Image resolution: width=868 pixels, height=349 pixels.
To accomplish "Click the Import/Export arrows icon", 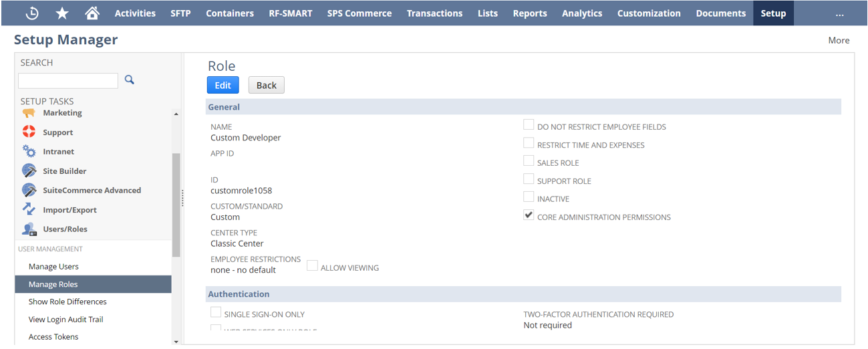I will point(29,209).
